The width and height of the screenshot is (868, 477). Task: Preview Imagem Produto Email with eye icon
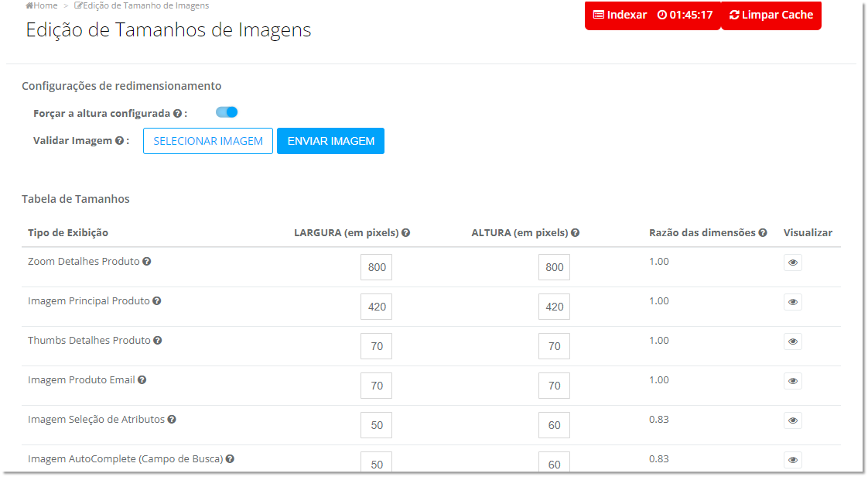pyautogui.click(x=793, y=381)
